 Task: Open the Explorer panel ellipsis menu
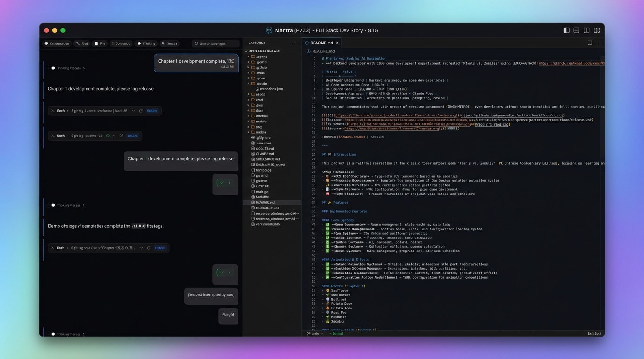(x=294, y=43)
